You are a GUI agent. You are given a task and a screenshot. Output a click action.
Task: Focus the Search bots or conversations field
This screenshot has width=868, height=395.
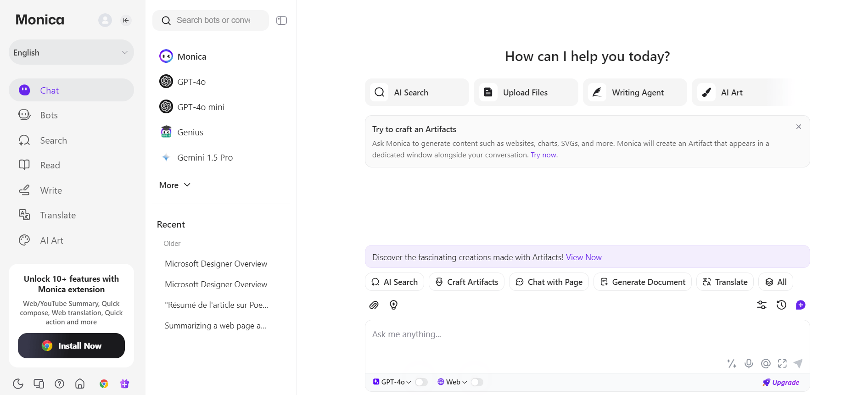[x=211, y=20]
